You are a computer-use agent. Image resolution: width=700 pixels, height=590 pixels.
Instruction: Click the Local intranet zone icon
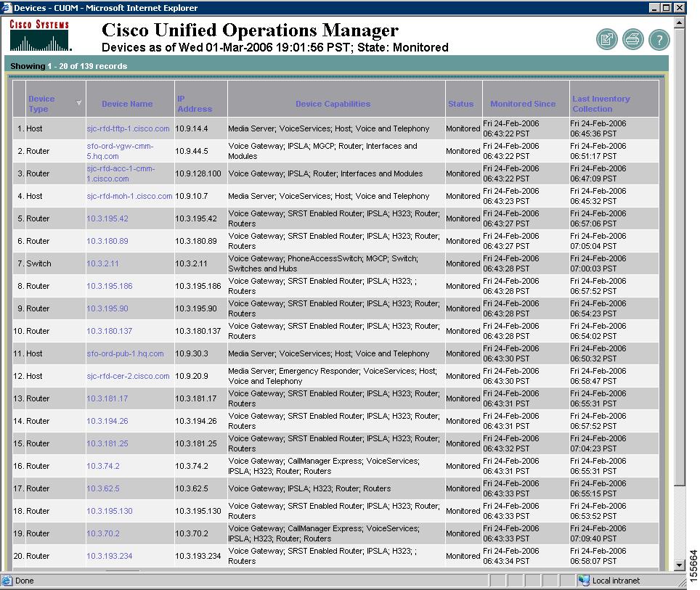(584, 580)
